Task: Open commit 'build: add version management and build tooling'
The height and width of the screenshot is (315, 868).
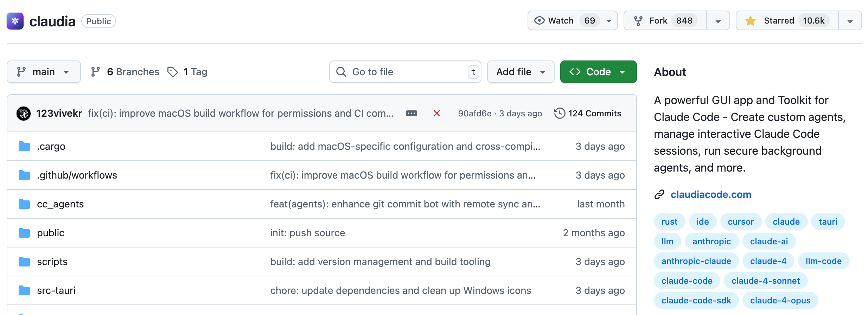Action: click(x=380, y=262)
